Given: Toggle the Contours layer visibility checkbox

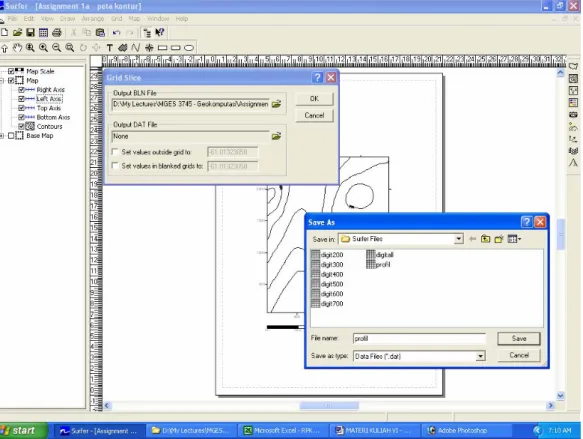Looking at the screenshot, I should [x=21, y=126].
